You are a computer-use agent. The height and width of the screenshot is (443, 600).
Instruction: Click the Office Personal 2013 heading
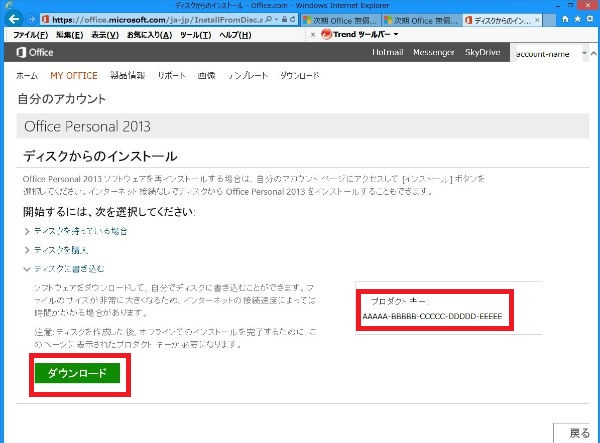pos(87,126)
